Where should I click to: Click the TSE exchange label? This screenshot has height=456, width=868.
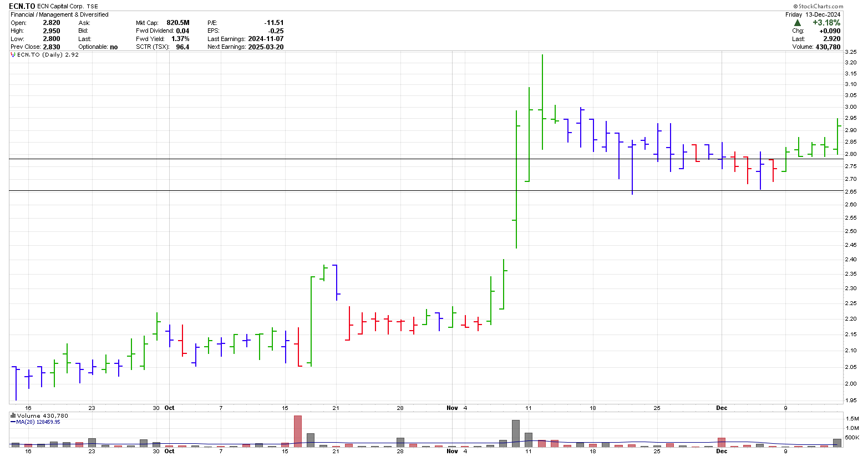(x=92, y=7)
